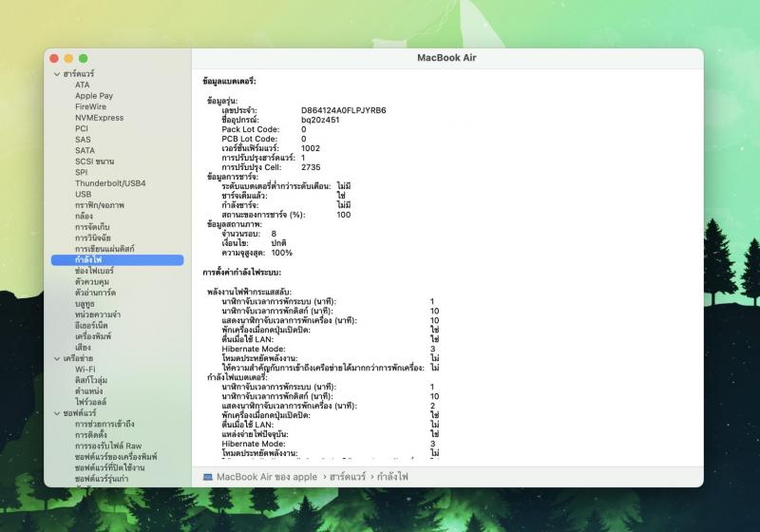Click device name value bq20z451
Viewport: 760px width, 532px height.
[320, 120]
